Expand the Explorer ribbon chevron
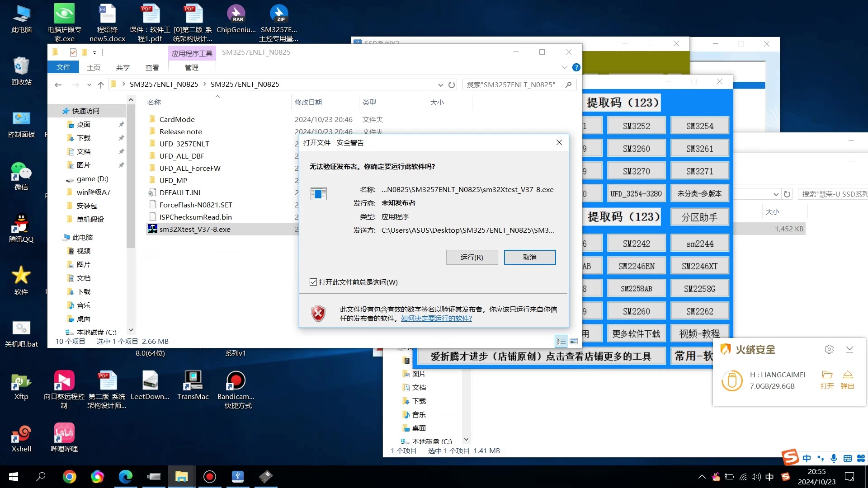Image resolution: width=868 pixels, height=488 pixels. click(564, 67)
